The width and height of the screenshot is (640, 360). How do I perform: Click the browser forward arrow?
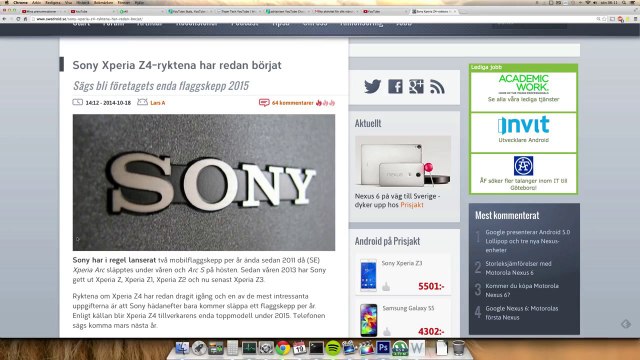[11, 19]
